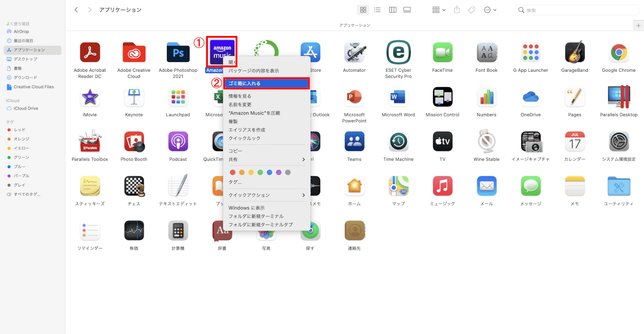Expand the 共有 submenu
The height and width of the screenshot is (334, 644).
tap(266, 159)
